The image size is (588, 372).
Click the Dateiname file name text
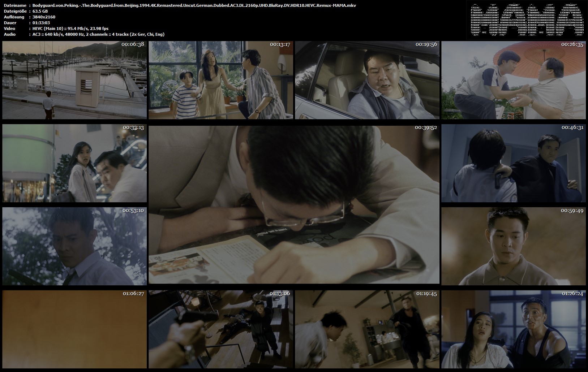pyautogui.click(x=194, y=5)
